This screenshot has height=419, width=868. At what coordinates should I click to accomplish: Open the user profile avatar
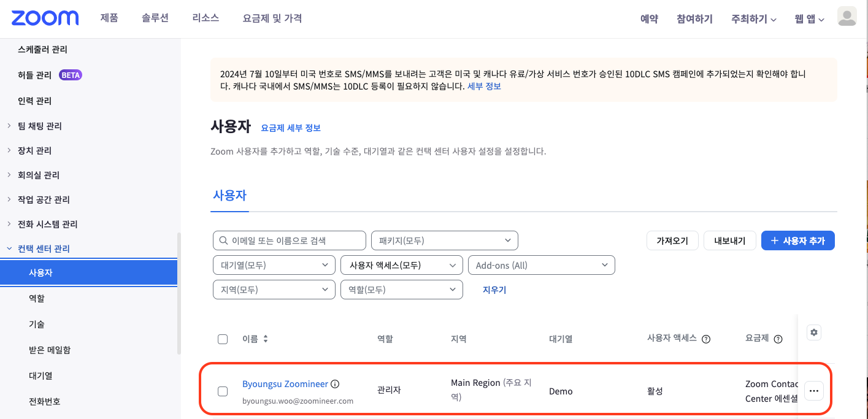(x=847, y=17)
